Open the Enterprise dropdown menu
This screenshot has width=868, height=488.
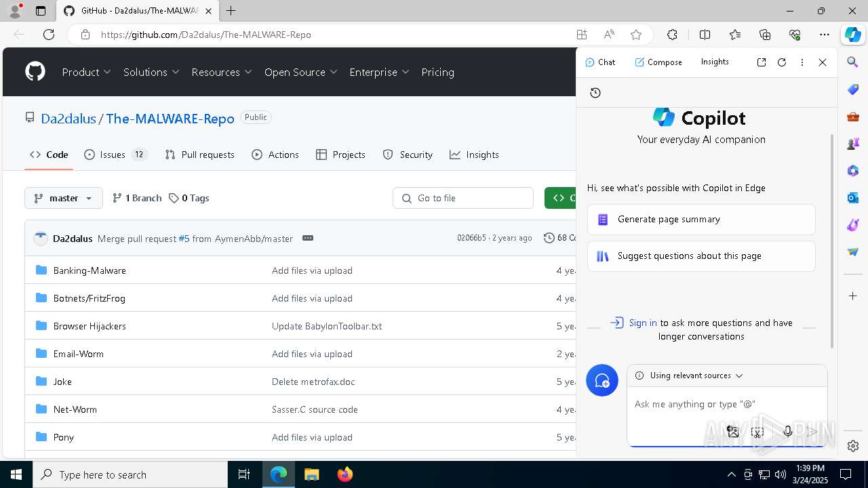379,72
